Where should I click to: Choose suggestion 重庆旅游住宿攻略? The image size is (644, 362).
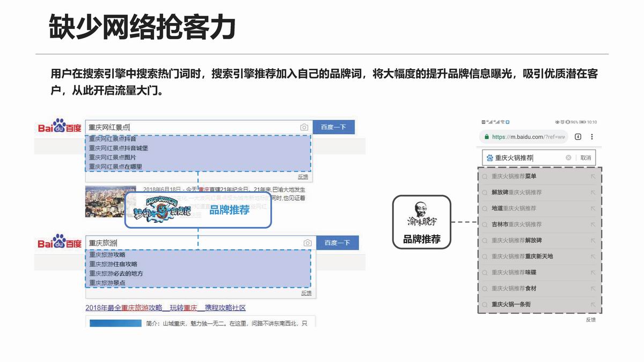click(x=113, y=264)
